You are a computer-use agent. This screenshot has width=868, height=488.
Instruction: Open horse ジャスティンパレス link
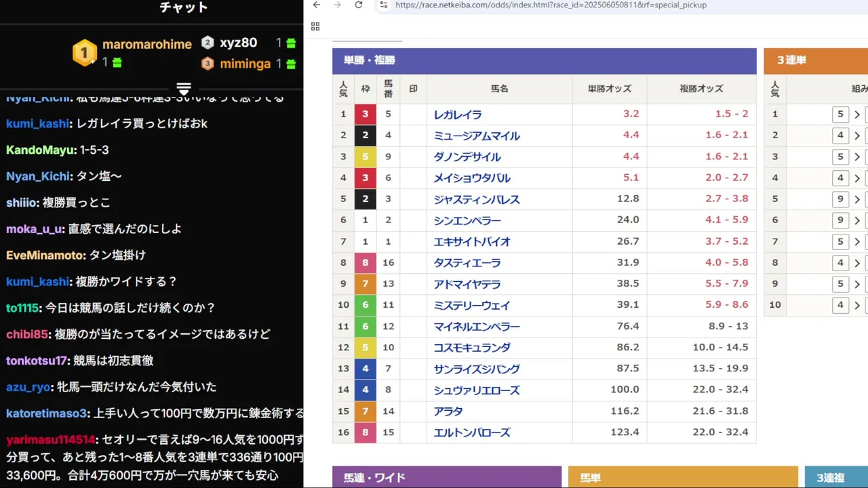coord(477,199)
